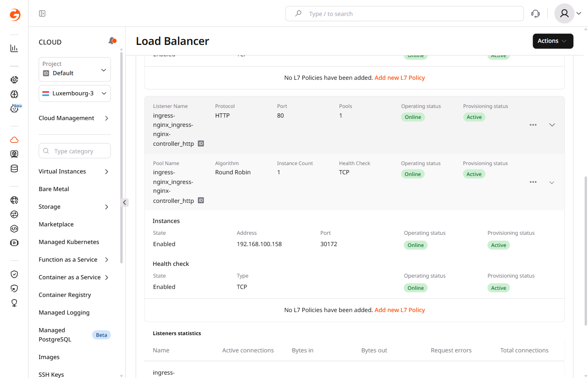Open the database cylinder icon in rail
Image resolution: width=588 pixels, height=378 pixels.
(14, 168)
